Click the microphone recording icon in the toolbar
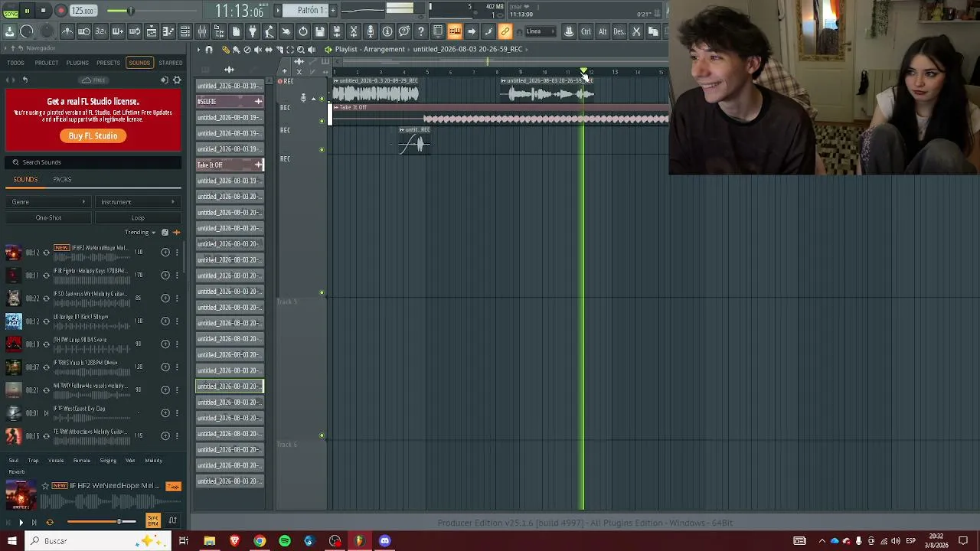The height and width of the screenshot is (551, 980). coord(371,31)
